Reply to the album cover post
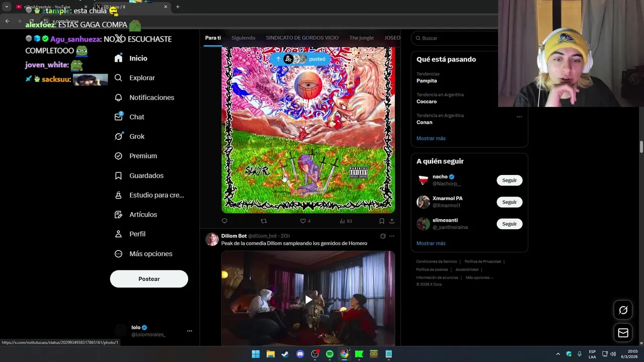 pyautogui.click(x=224, y=221)
